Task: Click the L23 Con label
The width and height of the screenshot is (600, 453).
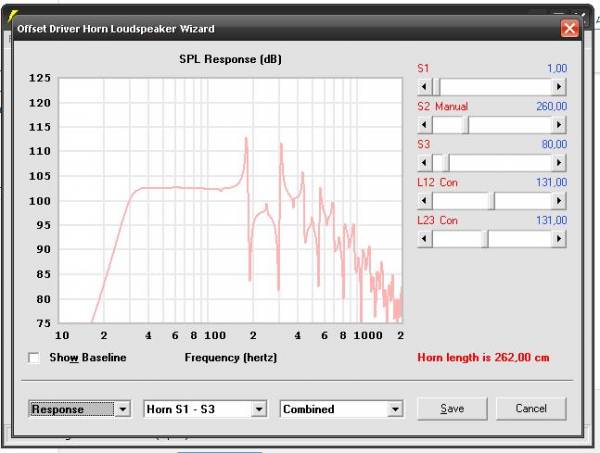Action: pos(437,220)
